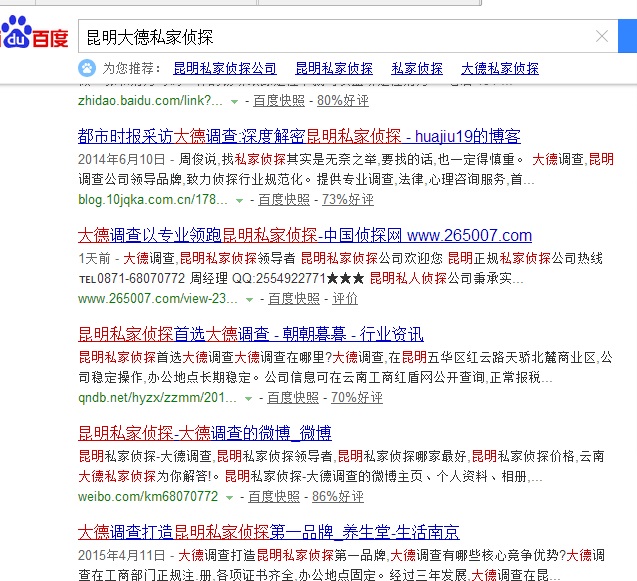Click 70%好评 rating link
Screen dimensions: 637x581
click(357, 398)
